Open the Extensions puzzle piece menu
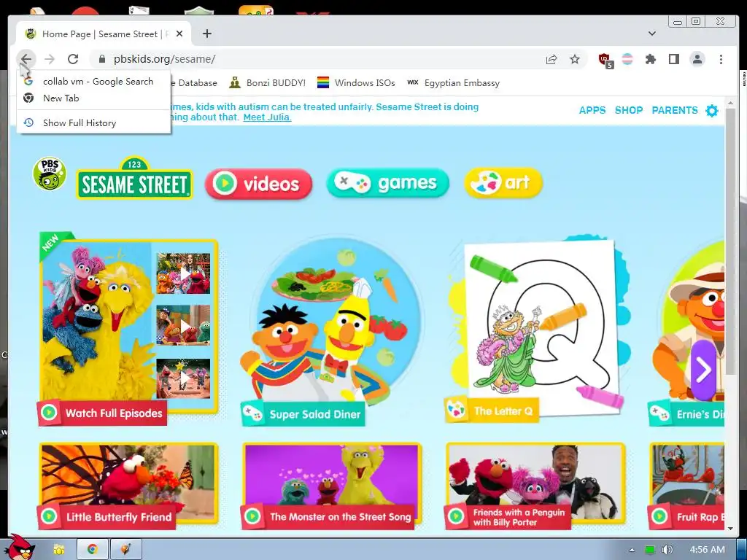The width and height of the screenshot is (747, 560). click(x=650, y=59)
